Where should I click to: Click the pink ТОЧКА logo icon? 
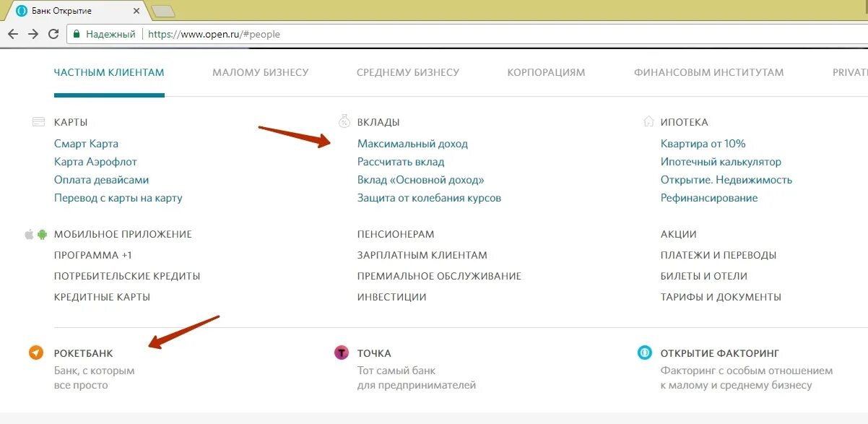[x=341, y=353]
